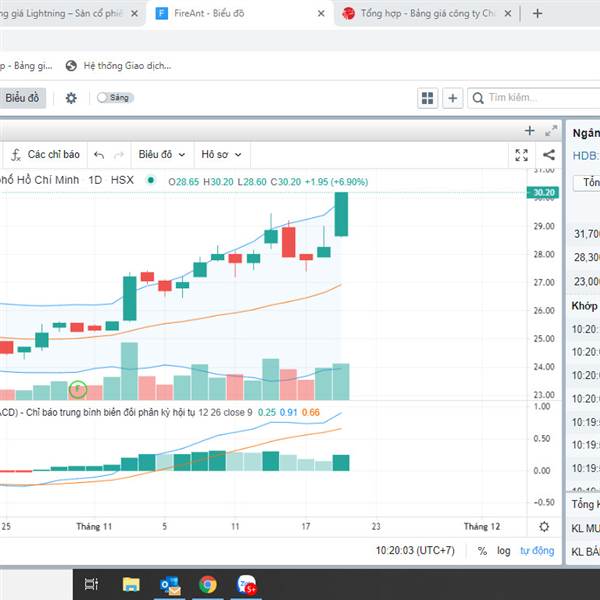Click the Tháng 11 date label

pos(94,527)
